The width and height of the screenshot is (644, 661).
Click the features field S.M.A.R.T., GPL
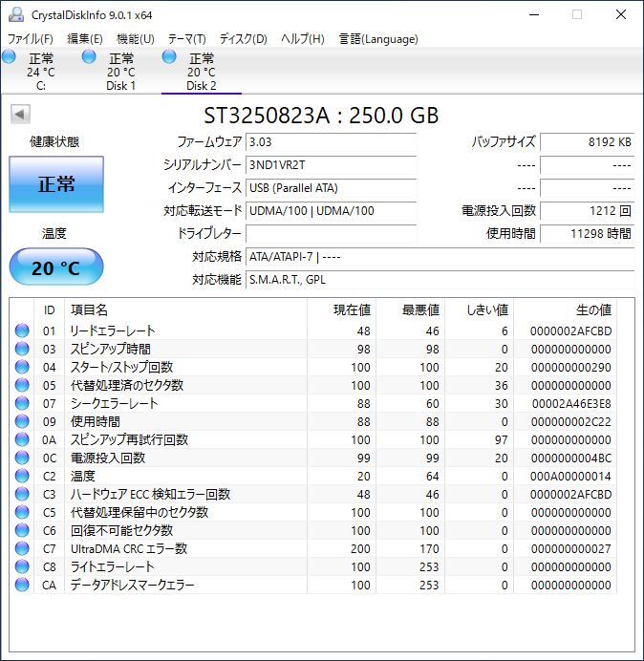click(440, 280)
